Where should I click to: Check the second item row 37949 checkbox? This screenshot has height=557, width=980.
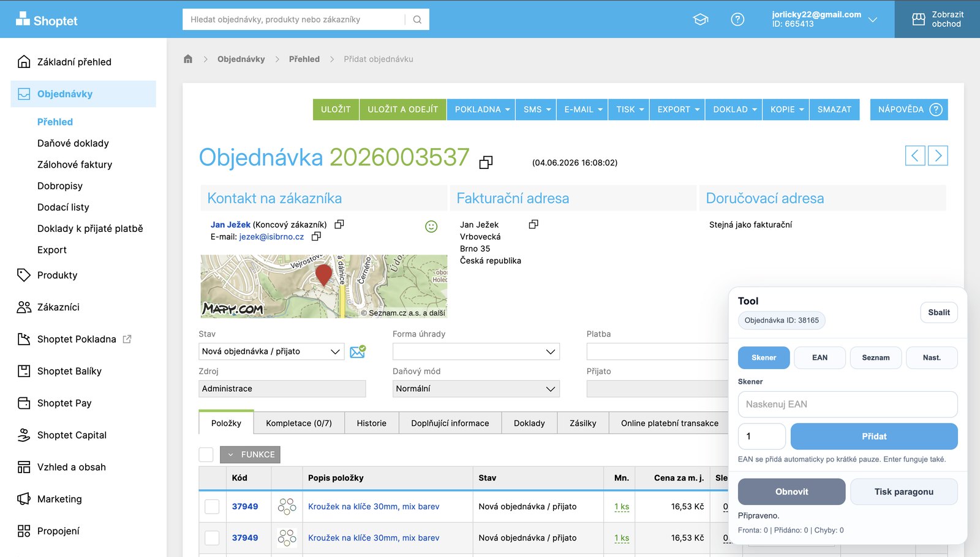[212, 538]
